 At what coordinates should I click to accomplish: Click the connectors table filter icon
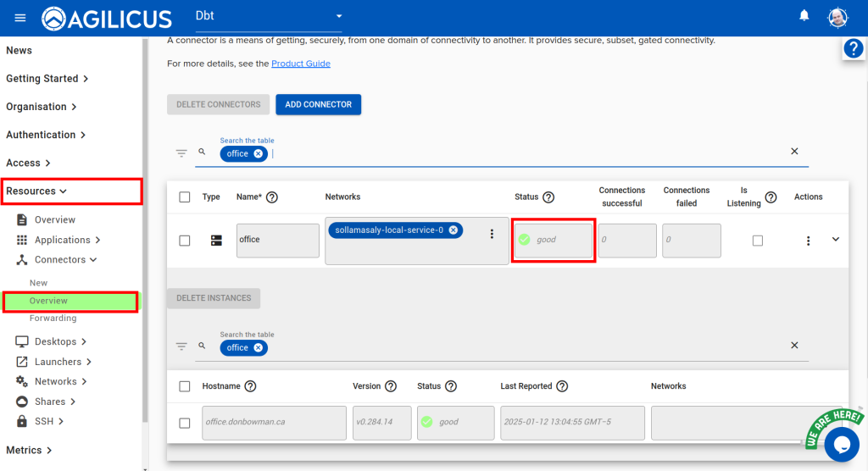tap(181, 153)
